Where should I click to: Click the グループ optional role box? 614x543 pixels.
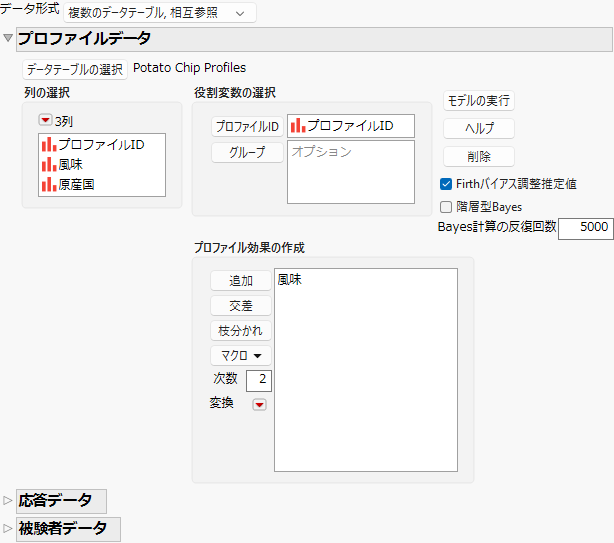point(350,172)
